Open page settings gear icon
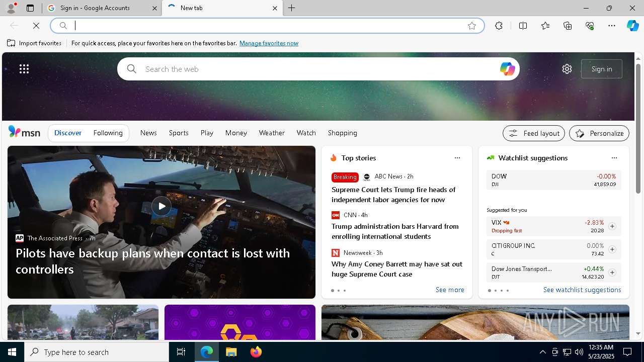Viewport: 644px width, 362px height. click(x=567, y=69)
